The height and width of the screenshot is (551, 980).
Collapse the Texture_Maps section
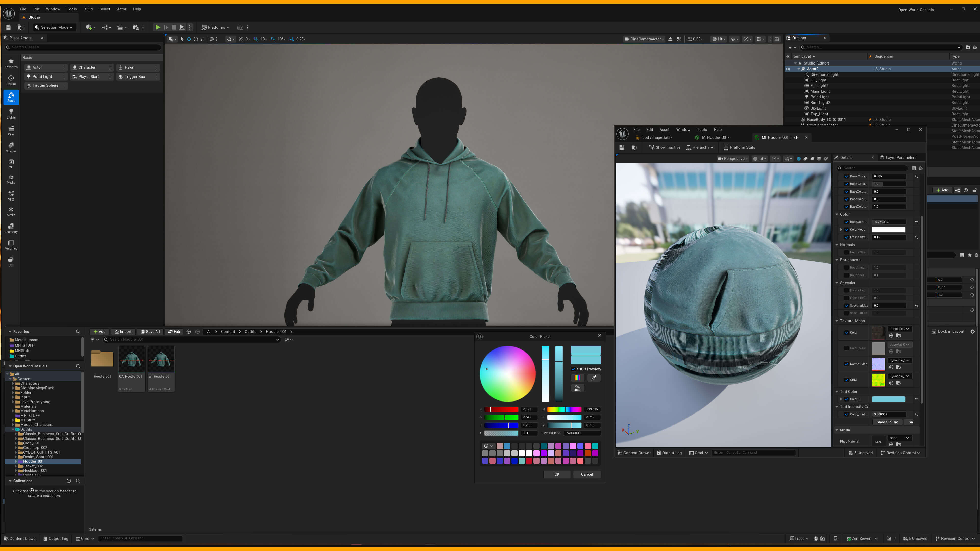click(837, 321)
